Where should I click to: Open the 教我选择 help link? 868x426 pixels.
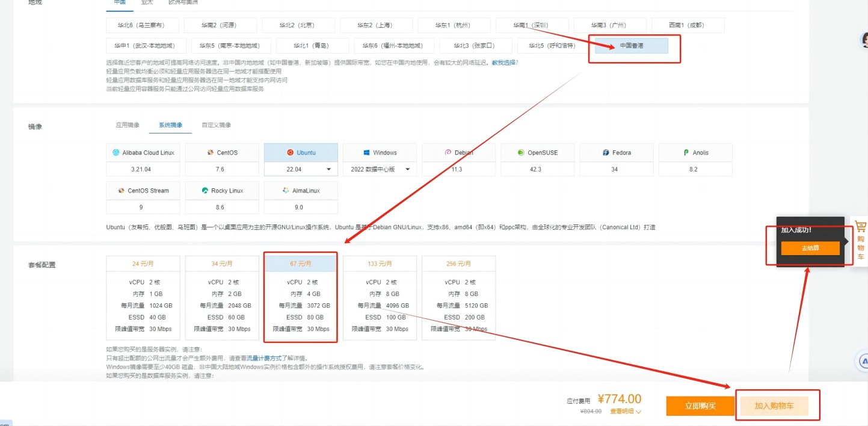click(x=503, y=63)
